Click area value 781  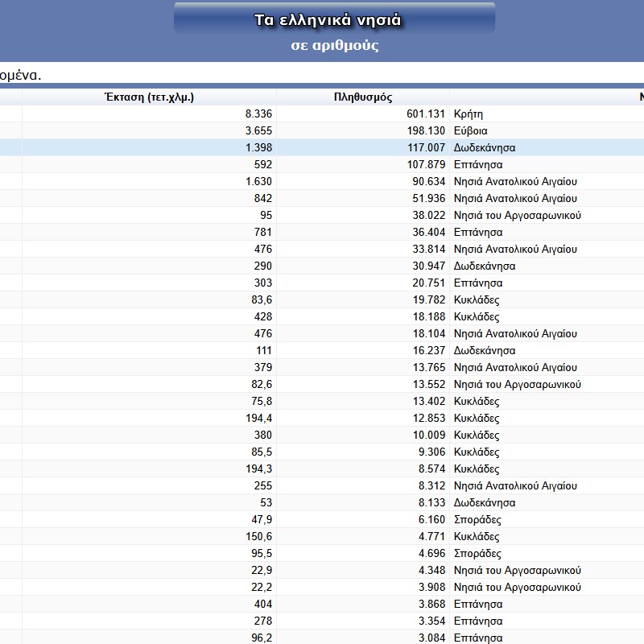[x=263, y=232]
